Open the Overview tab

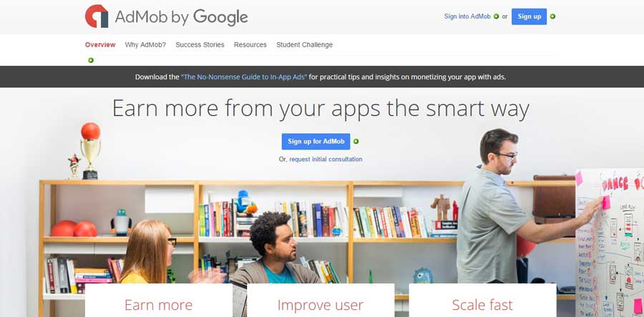pos(100,45)
